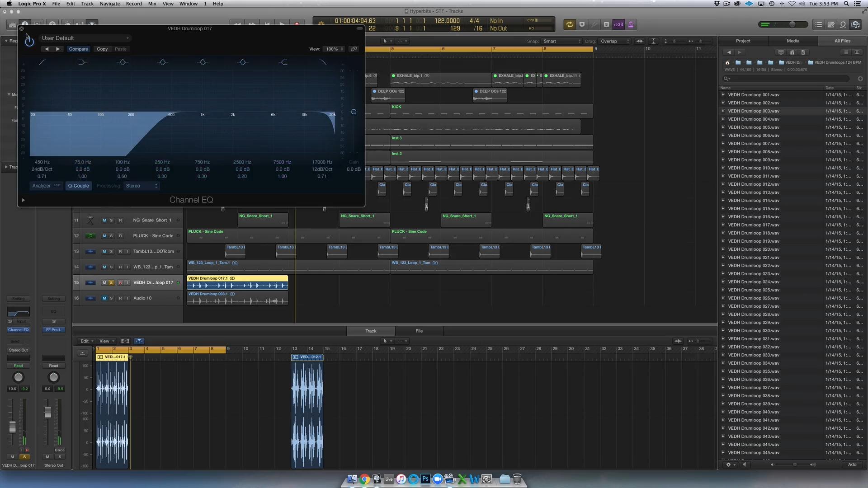Click the Copy button in Channel EQ

(102, 49)
